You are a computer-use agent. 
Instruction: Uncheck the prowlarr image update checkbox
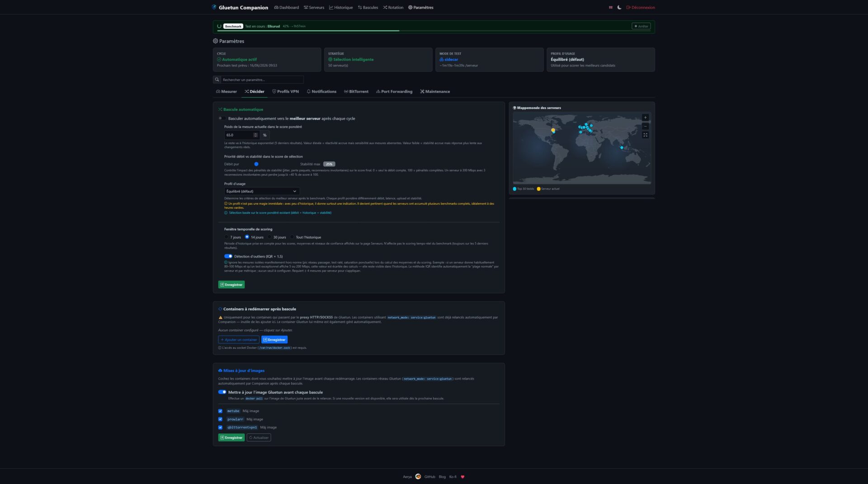[x=220, y=419]
